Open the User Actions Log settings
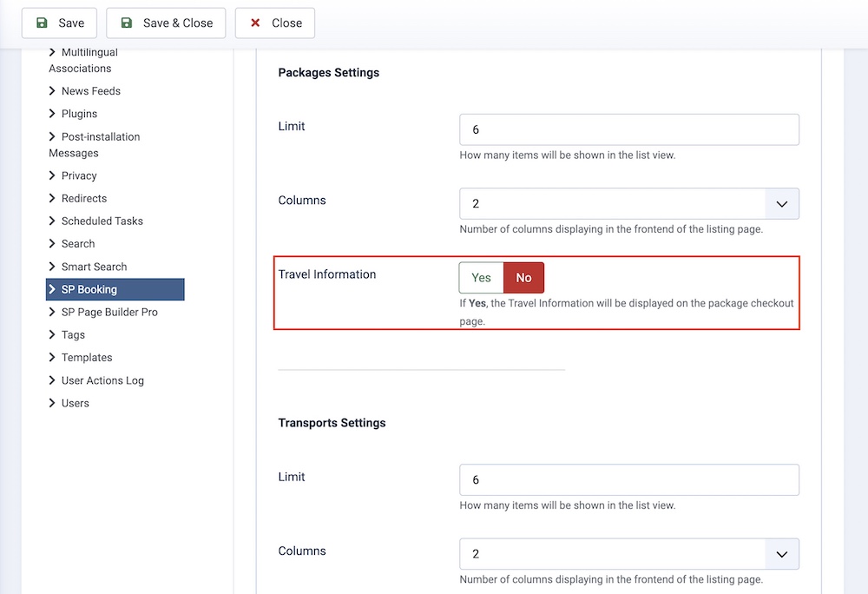 [102, 380]
